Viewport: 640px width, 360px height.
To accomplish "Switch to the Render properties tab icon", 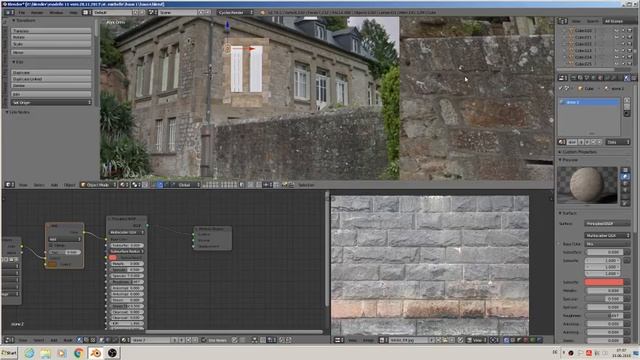I will (573, 78).
